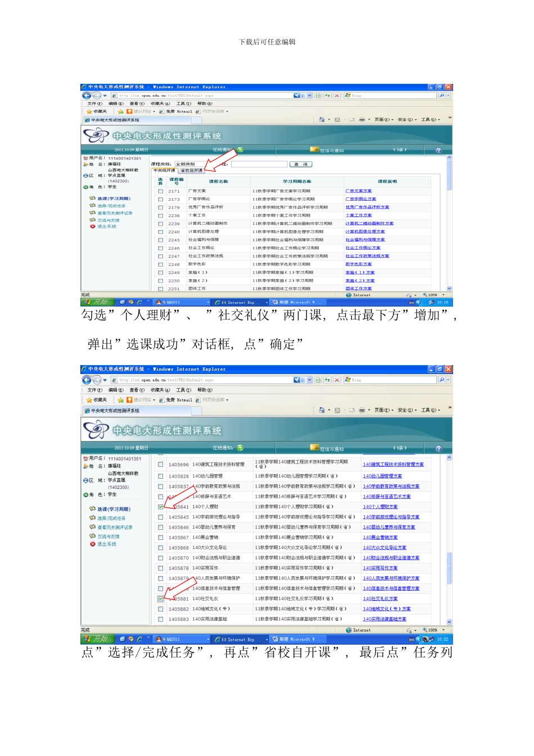Click the scroll-down arrow in the 10:22 screenshot
Image resolution: width=534 pixels, height=756 pixels.
[x=450, y=622]
